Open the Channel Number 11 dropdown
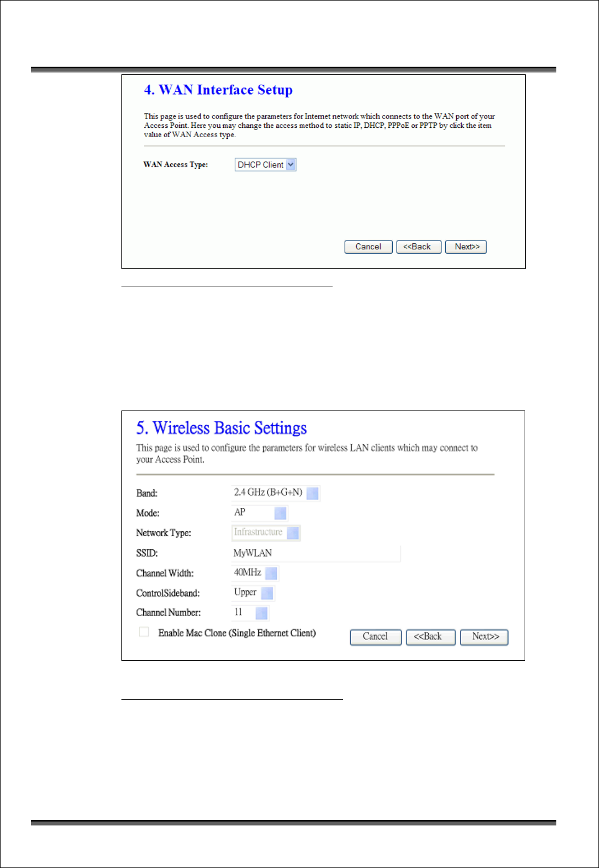Image resolution: width=599 pixels, height=868 pixels. (x=251, y=612)
